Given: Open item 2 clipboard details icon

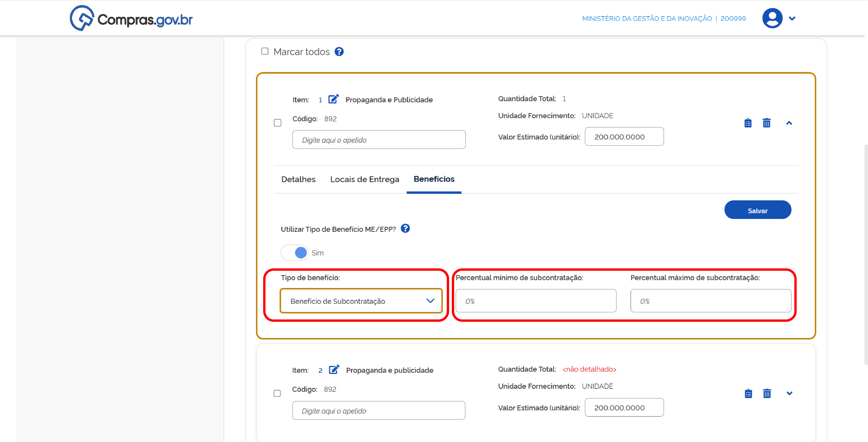Looking at the screenshot, I should point(748,393).
